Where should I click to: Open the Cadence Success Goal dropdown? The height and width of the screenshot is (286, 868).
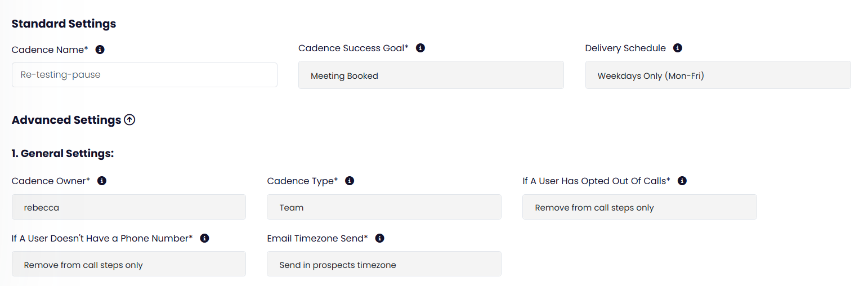[x=431, y=75]
